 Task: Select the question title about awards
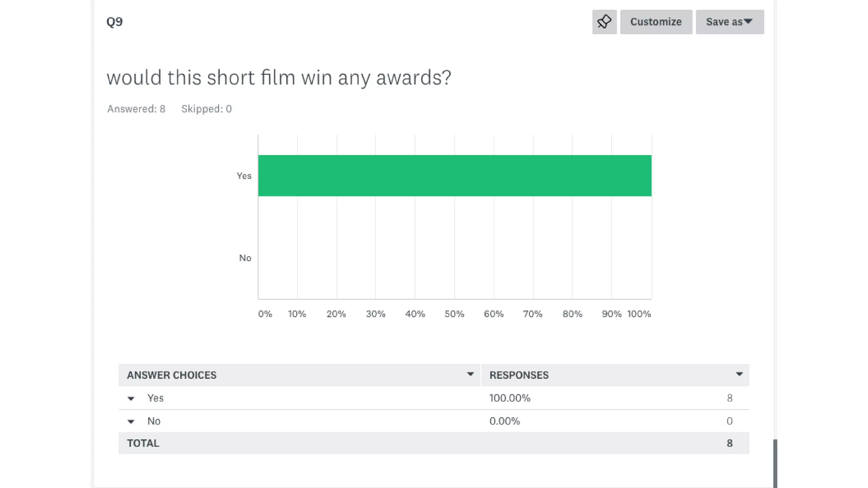[x=279, y=78]
